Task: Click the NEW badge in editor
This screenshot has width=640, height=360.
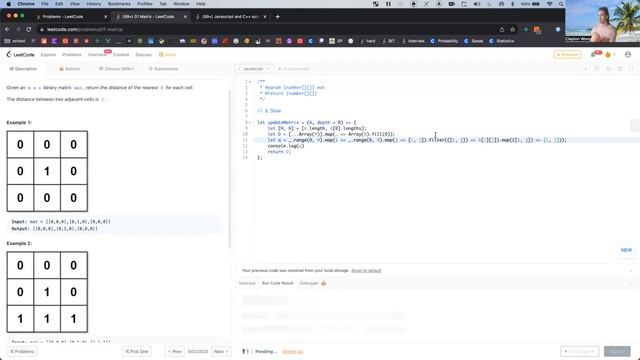Action: click(626, 250)
